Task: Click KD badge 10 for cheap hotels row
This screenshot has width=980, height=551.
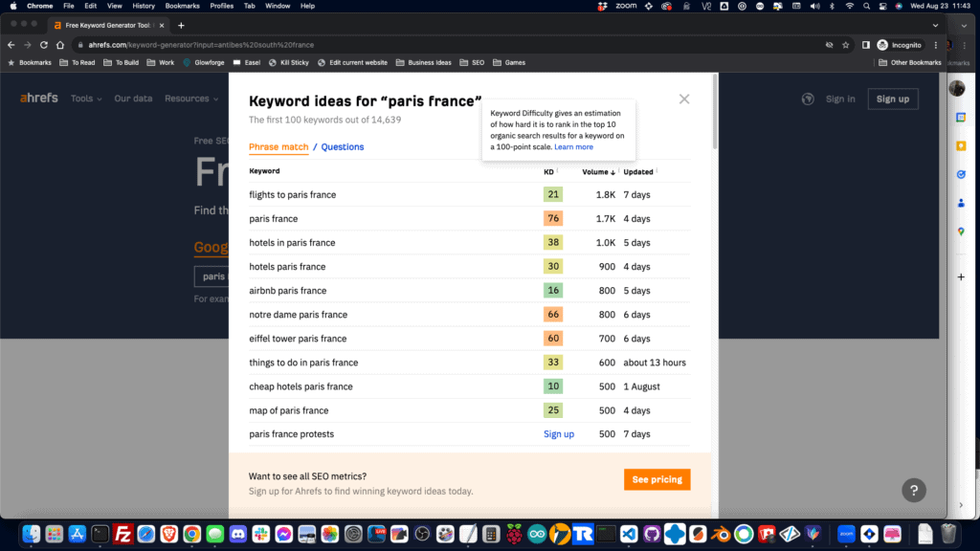Action: coord(553,386)
